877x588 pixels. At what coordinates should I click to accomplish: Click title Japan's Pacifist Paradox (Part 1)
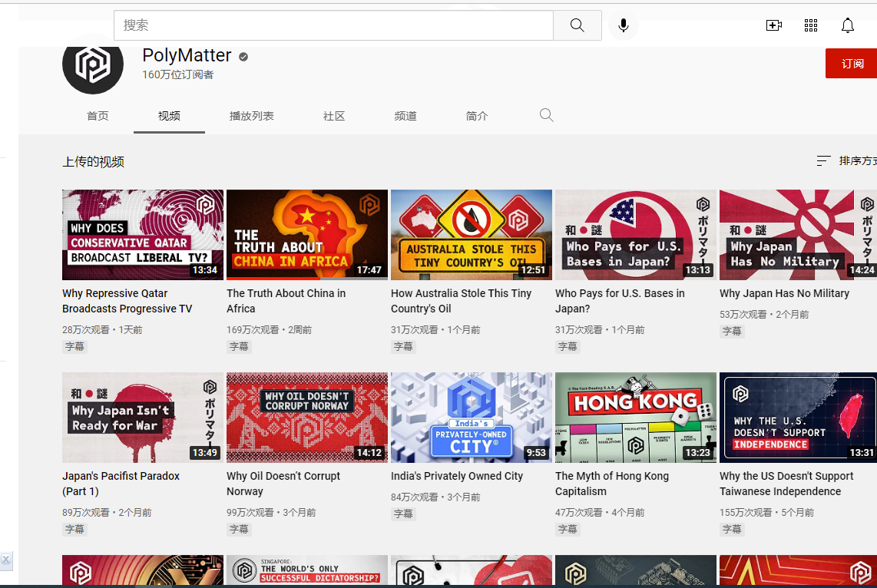tap(121, 484)
